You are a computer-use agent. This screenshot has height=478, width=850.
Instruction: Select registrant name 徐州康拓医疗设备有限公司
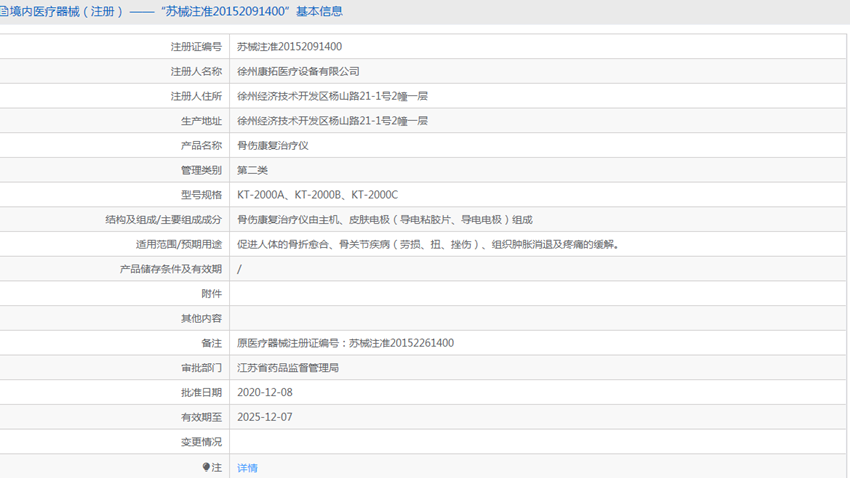pyautogui.click(x=298, y=72)
